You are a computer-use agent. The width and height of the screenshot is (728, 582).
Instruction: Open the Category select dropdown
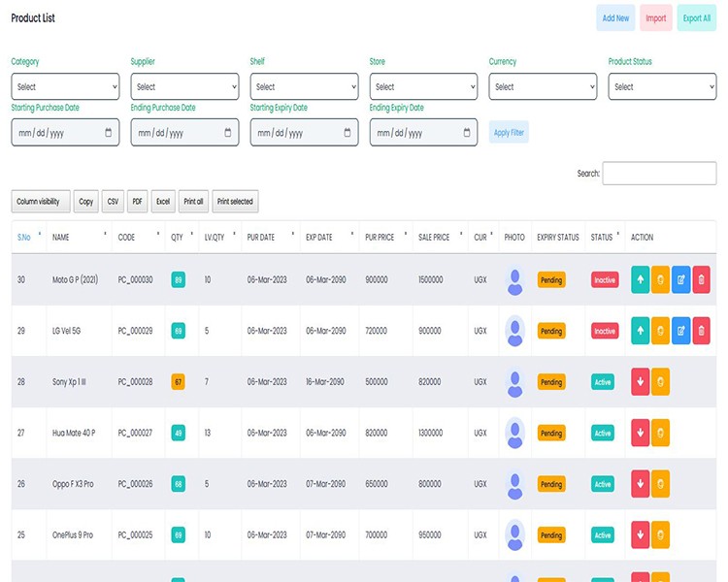(65, 86)
